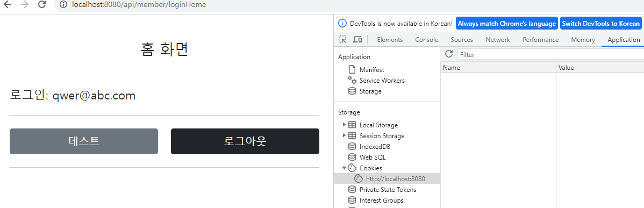The width and height of the screenshot is (644, 208).
Task: Expand the Session Storage tree node
Action: 344,135
